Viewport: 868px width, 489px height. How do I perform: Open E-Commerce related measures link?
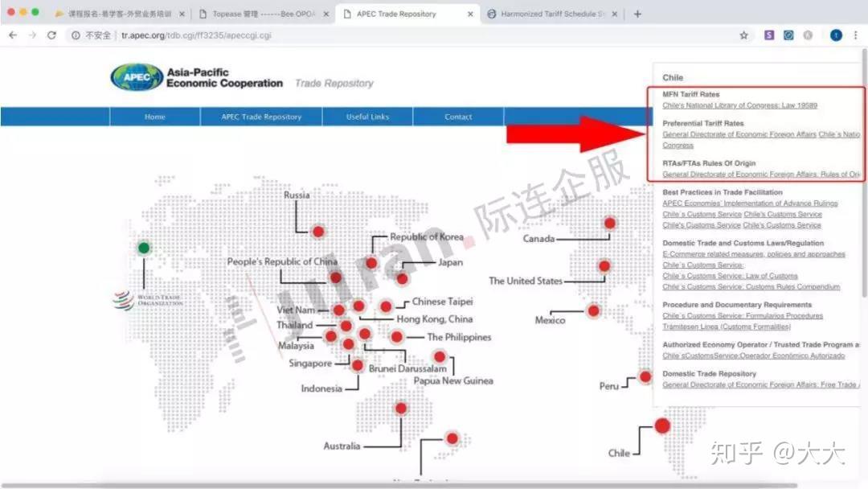pos(754,254)
